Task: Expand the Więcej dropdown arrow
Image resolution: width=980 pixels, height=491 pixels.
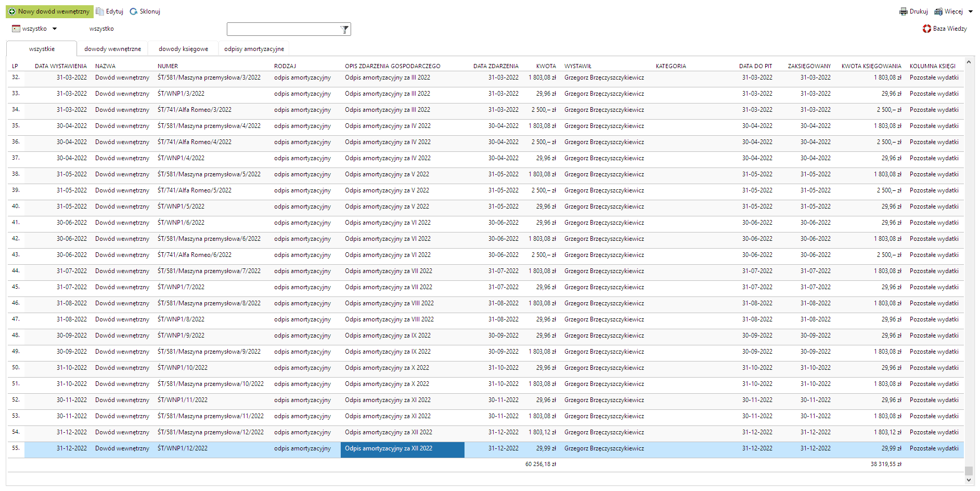Action: tap(971, 11)
